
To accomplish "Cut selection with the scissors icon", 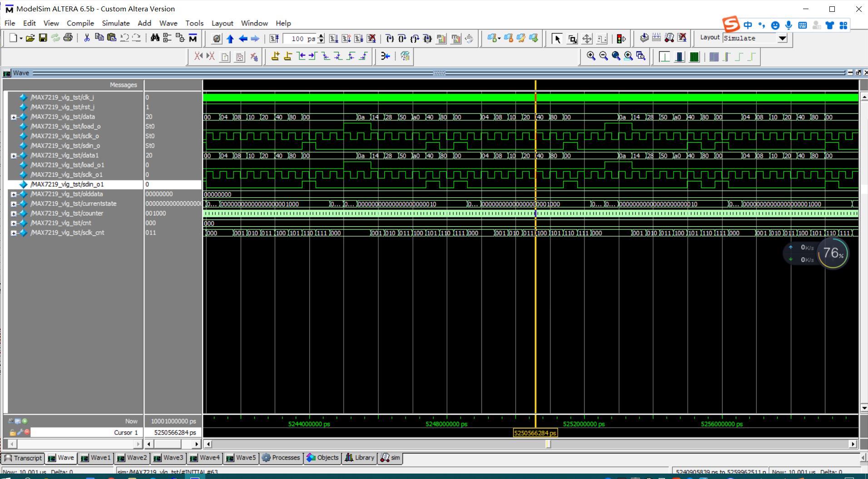I will (x=86, y=38).
